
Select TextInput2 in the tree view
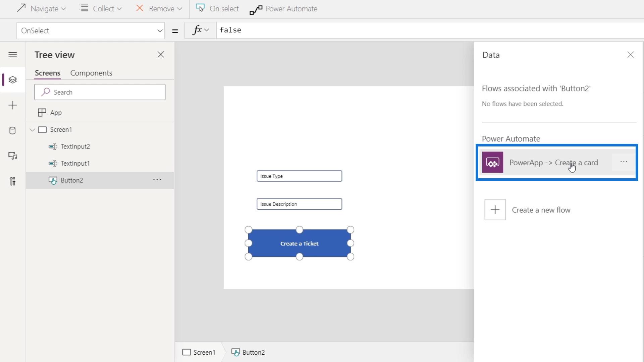click(x=75, y=146)
